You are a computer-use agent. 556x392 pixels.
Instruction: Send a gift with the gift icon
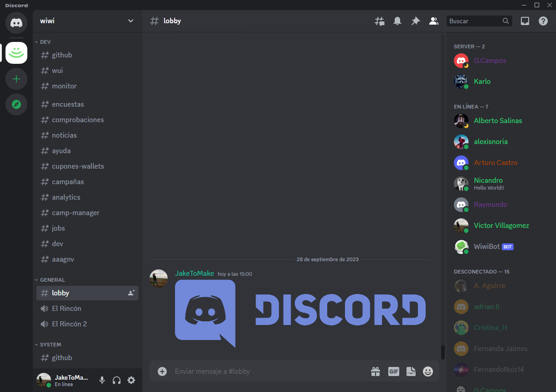point(376,371)
